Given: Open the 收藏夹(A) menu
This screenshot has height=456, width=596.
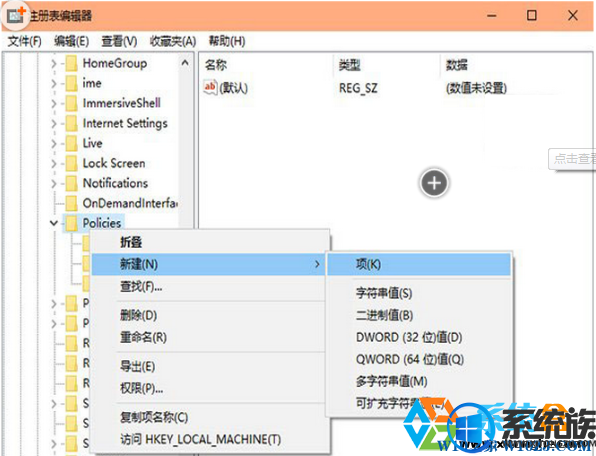Looking at the screenshot, I should tap(173, 41).
